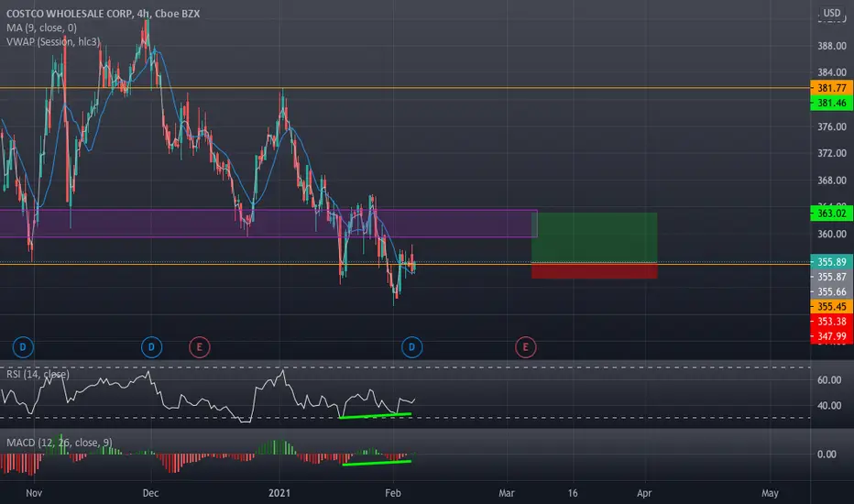Click the 2021 label on time axis
This screenshot has width=854, height=504.
pos(279,493)
